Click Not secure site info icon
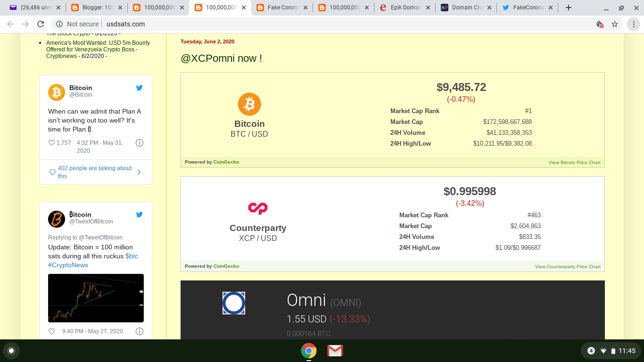Viewport: 644px width, 362px height. 59,24
